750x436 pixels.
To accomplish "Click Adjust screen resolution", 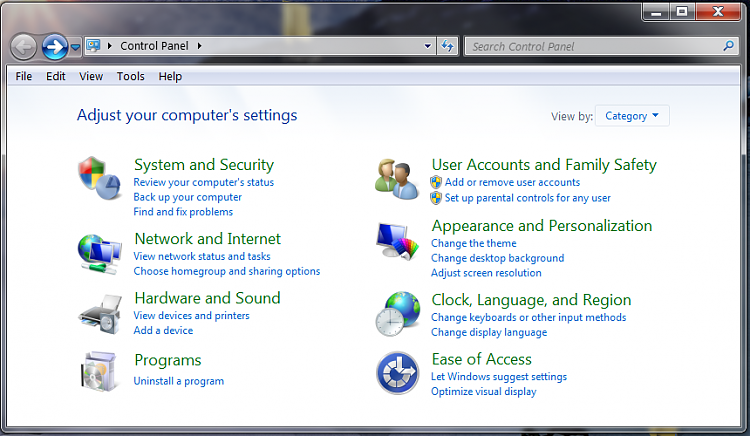I will 486,273.
